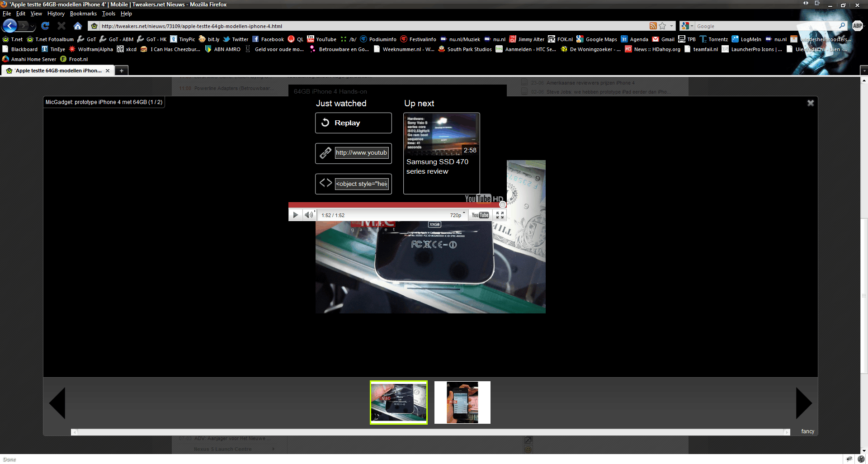This screenshot has width=868, height=464.
Task: Open the South Park Studios bookmark
Action: pos(465,49)
